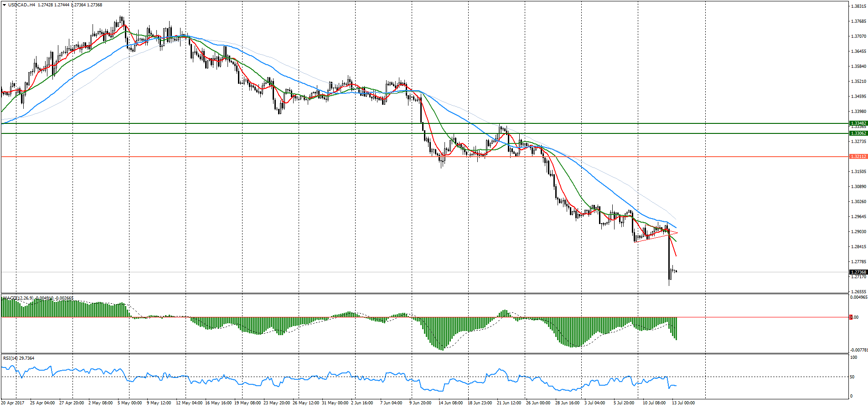
Task: Click the red 0.00 MACD level marker
Action: 851,317
